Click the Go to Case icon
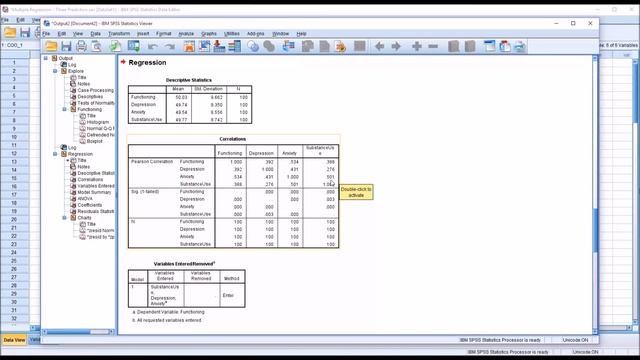This screenshot has width=640, height=360. point(204,46)
